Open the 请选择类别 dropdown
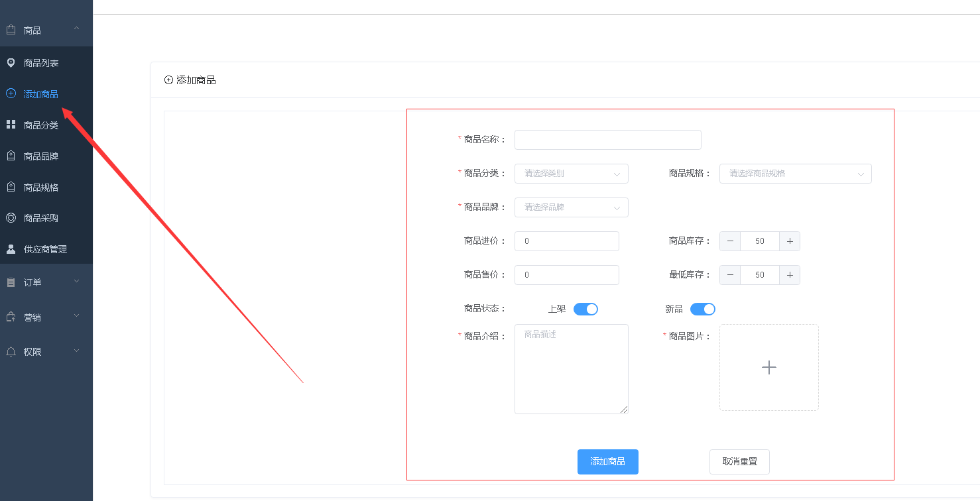The image size is (980, 501). click(571, 174)
